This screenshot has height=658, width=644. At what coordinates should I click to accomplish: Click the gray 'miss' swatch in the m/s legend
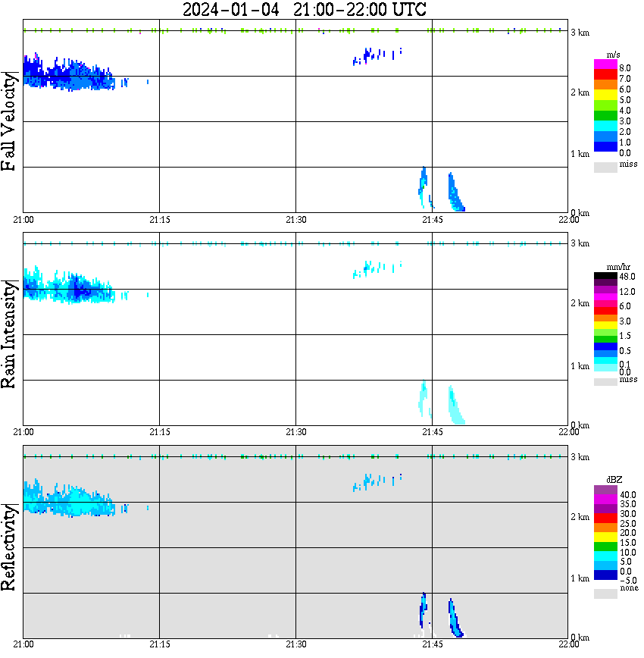pyautogui.click(x=605, y=167)
